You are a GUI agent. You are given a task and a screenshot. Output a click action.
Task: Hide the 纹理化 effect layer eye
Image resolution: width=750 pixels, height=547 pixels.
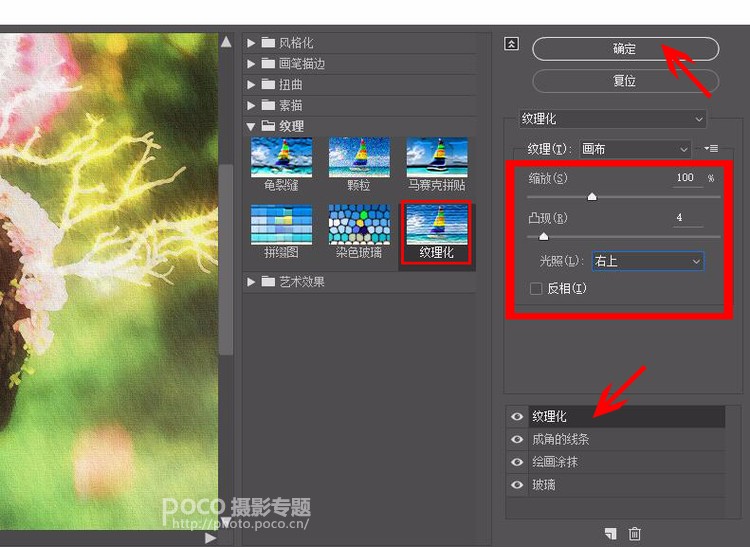pos(517,416)
